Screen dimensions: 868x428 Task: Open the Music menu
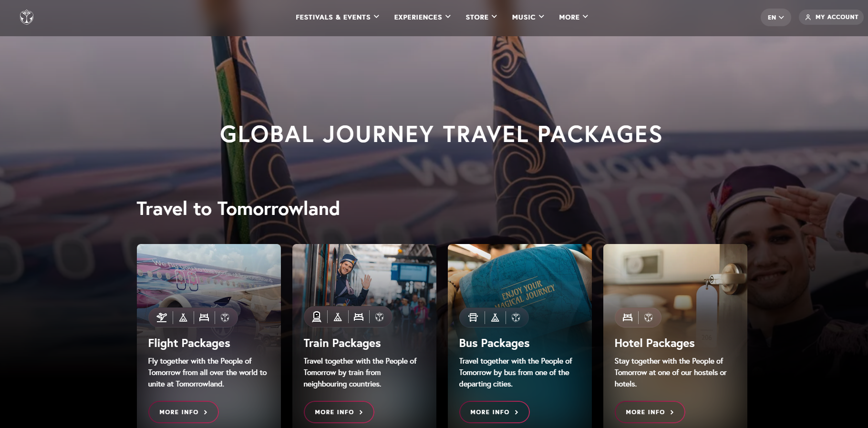pyautogui.click(x=528, y=17)
